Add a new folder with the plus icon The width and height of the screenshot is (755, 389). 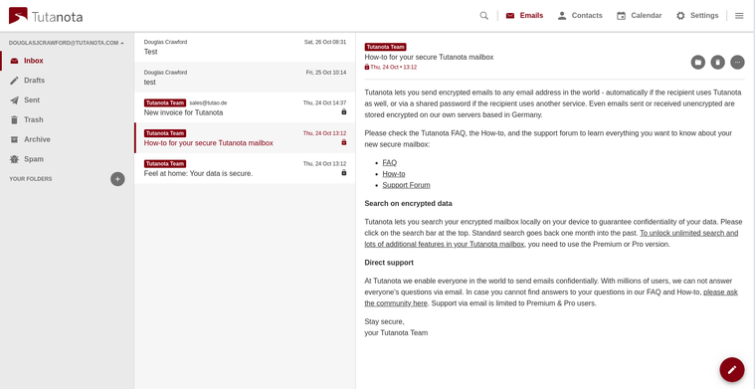pyautogui.click(x=117, y=179)
